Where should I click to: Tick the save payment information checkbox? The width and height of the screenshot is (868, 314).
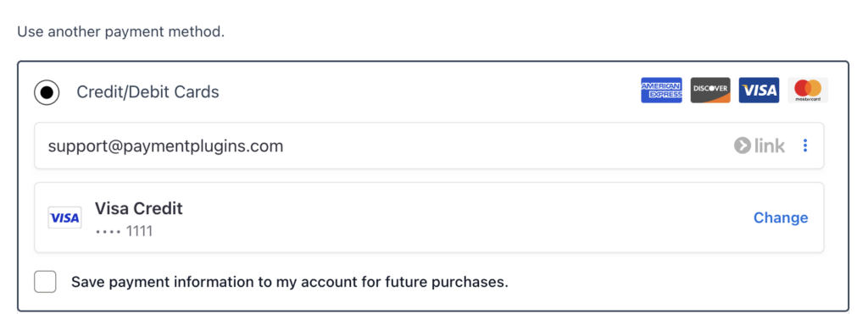[x=45, y=282]
